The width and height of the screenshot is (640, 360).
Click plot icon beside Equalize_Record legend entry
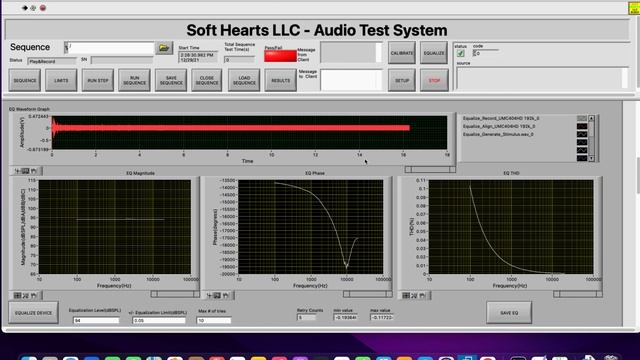(x=582, y=118)
